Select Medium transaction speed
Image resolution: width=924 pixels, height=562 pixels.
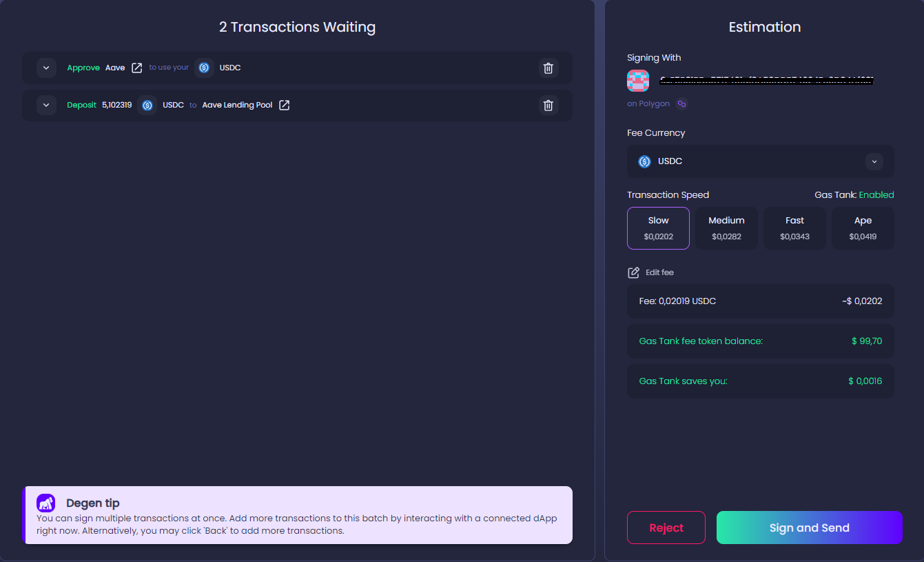(726, 228)
